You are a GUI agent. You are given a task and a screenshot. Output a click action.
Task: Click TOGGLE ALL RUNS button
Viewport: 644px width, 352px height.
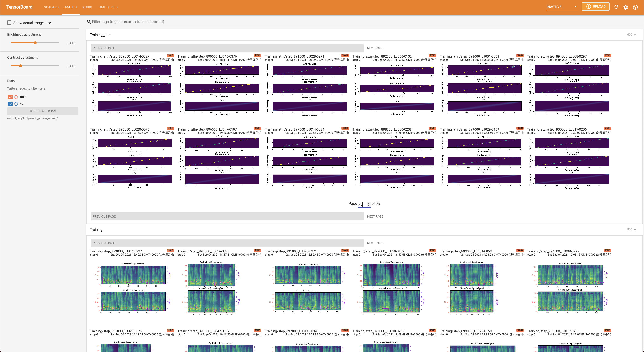coord(43,111)
